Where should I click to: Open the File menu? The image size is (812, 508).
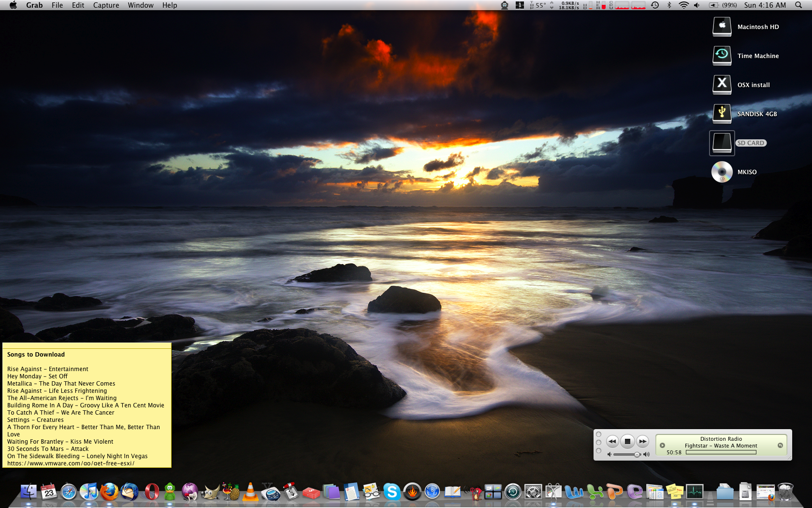[x=57, y=5]
